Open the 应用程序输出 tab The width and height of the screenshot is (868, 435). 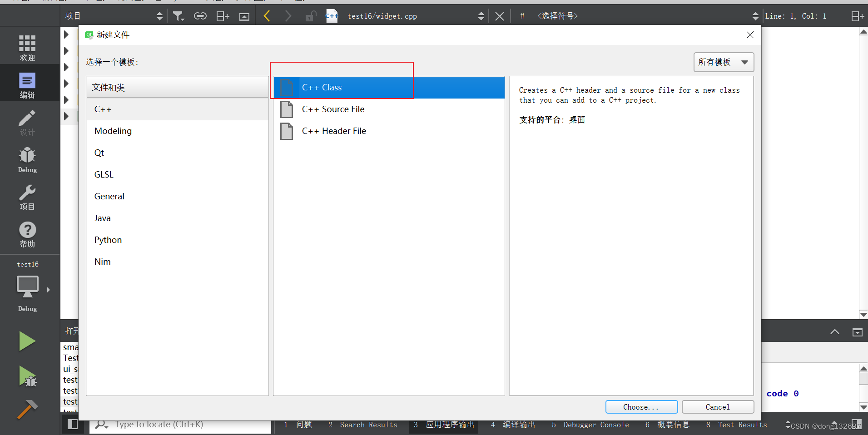444,425
